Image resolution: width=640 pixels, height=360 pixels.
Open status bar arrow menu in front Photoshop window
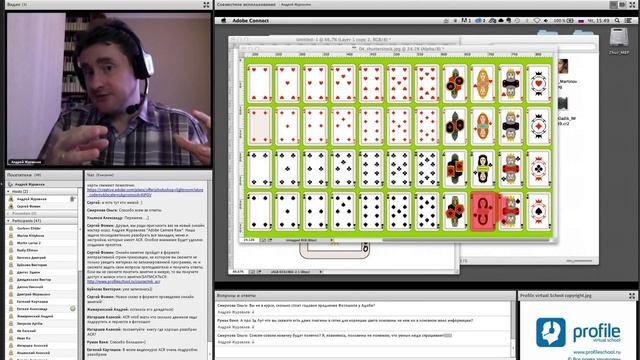pos(331,240)
